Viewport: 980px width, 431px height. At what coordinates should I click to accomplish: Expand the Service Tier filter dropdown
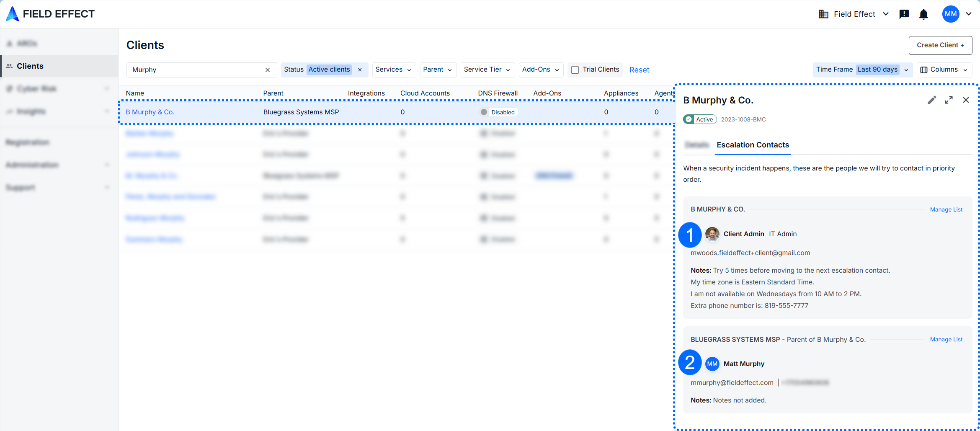coord(487,70)
